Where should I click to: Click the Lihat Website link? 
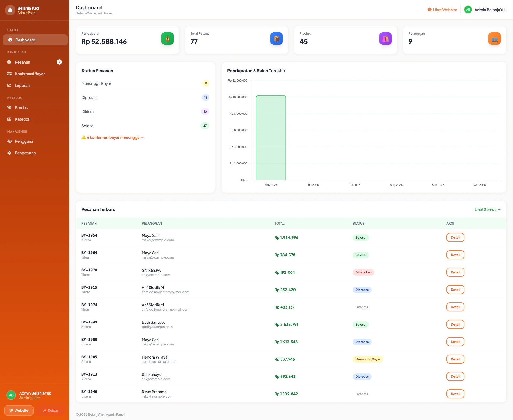pos(442,10)
